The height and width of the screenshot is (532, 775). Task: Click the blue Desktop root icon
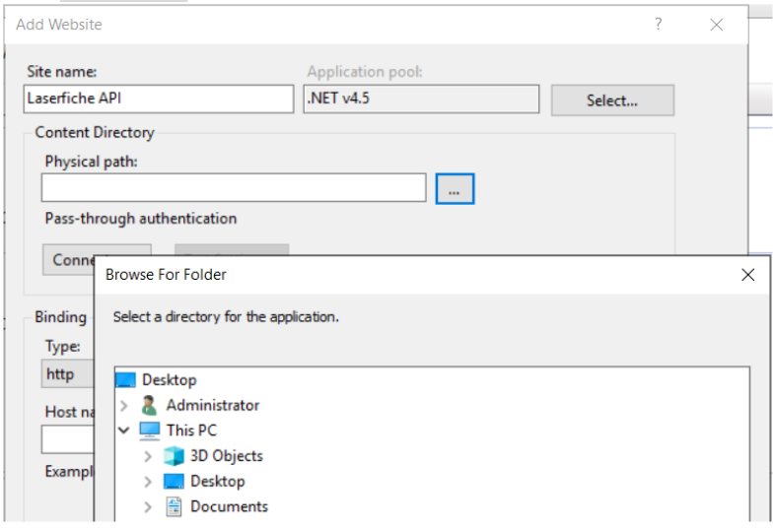pyautogui.click(x=125, y=380)
